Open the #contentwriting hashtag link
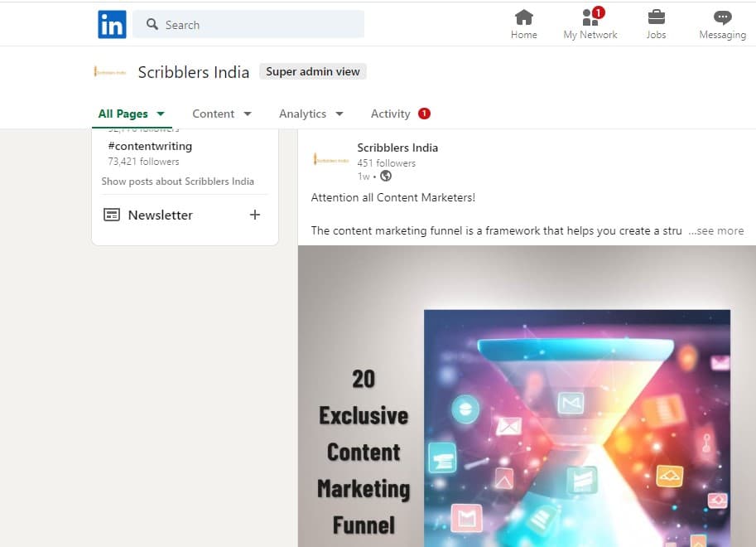 point(150,146)
